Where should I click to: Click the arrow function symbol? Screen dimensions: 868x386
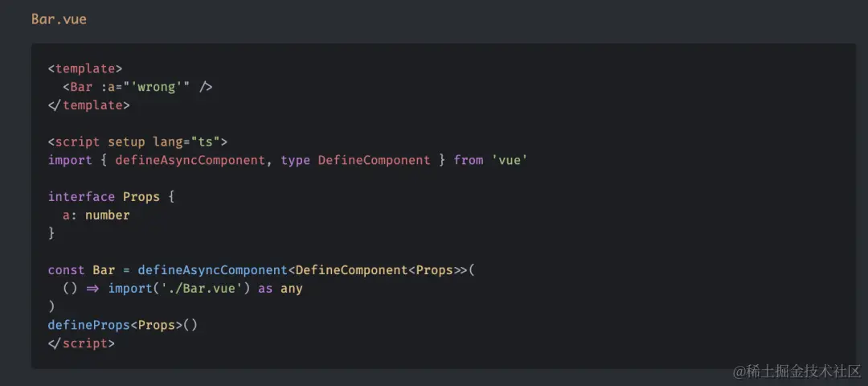click(92, 289)
